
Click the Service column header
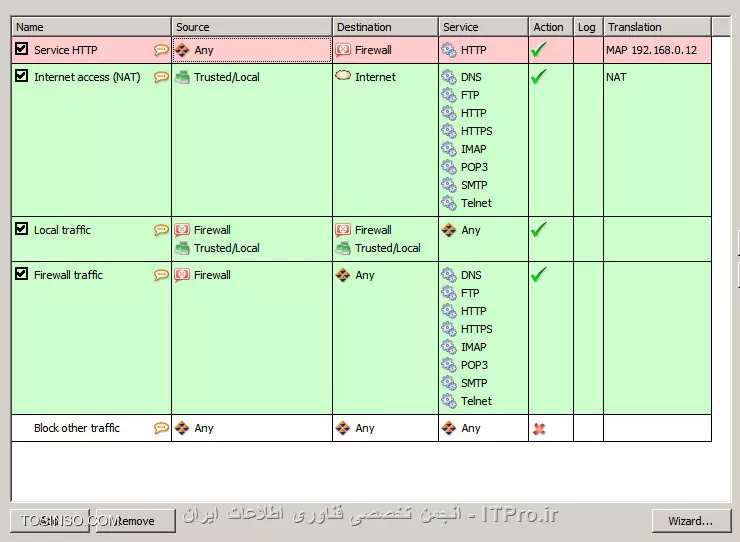(484, 27)
